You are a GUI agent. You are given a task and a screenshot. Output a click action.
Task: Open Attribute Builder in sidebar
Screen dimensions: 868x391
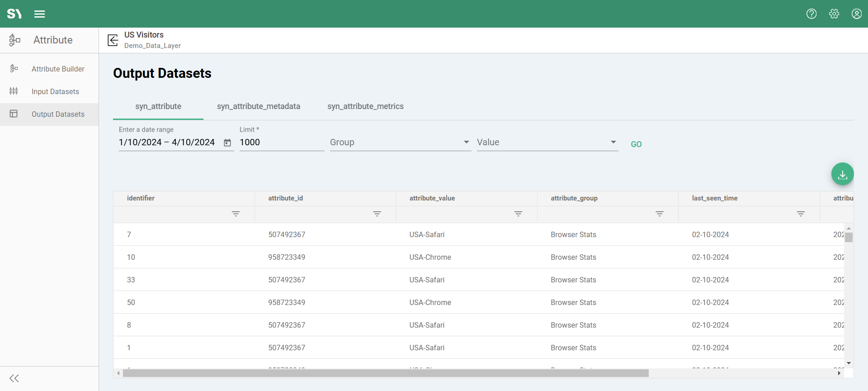click(x=58, y=69)
